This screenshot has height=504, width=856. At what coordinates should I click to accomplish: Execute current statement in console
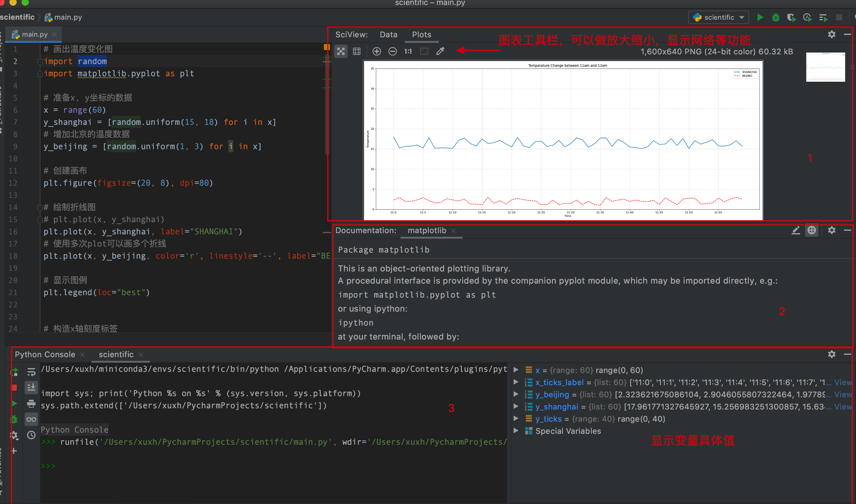click(14, 404)
